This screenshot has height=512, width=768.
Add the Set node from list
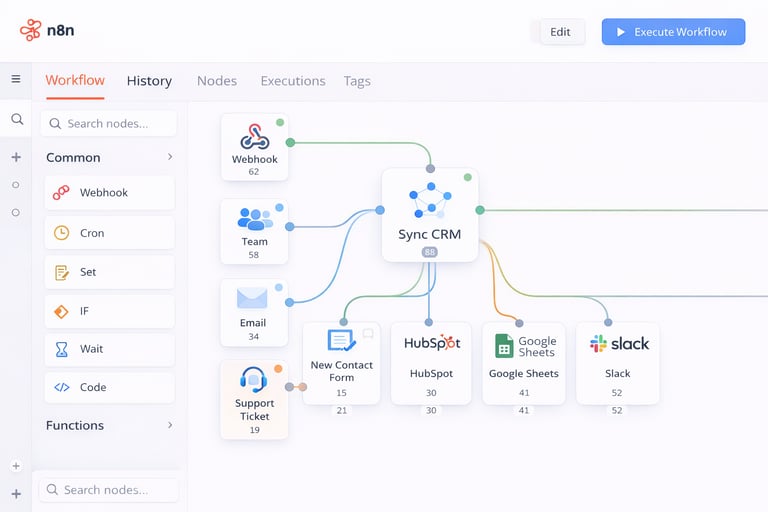click(109, 272)
